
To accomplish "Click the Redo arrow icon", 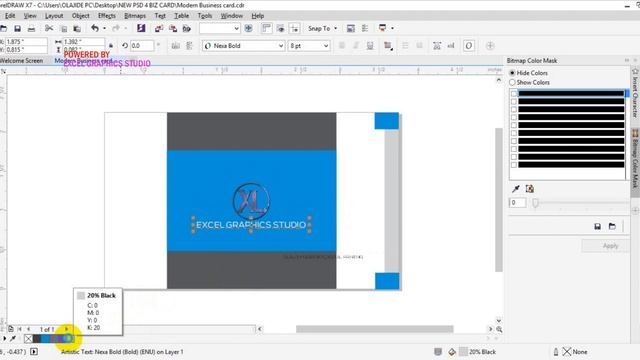I will click(116, 28).
